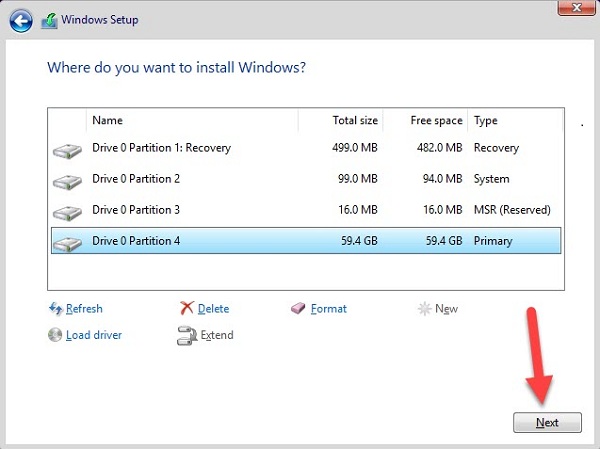Click drive icon beside Drive 0 Partition 2
The width and height of the screenshot is (600, 449).
click(x=67, y=181)
